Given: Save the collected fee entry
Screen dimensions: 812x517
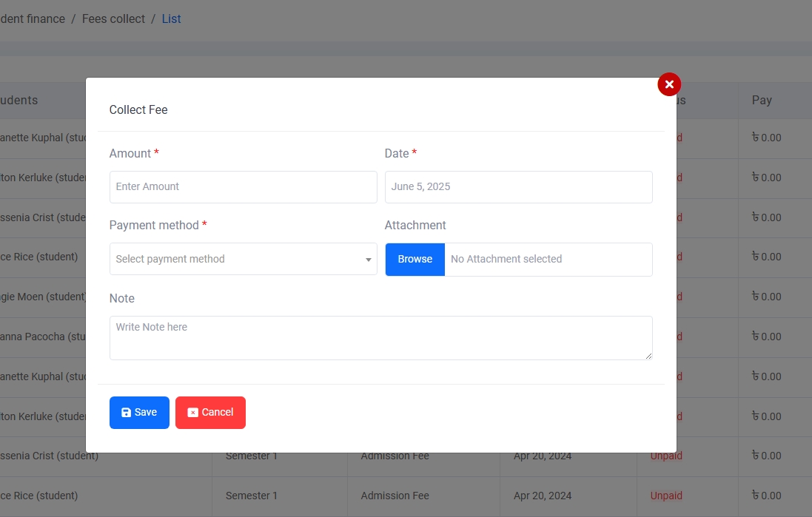Looking at the screenshot, I should coord(139,412).
